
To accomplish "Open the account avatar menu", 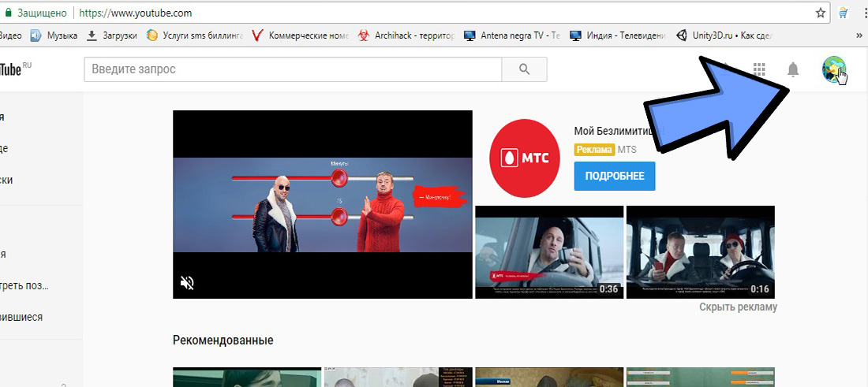I will (x=834, y=69).
